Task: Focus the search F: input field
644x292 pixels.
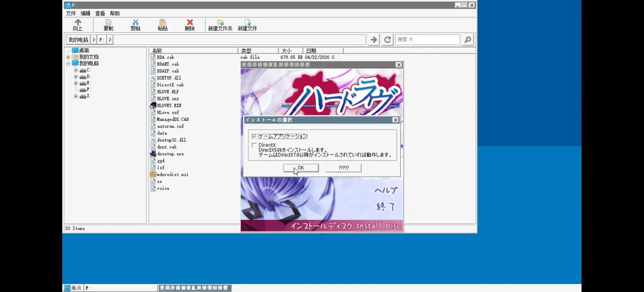Action: 427,40
